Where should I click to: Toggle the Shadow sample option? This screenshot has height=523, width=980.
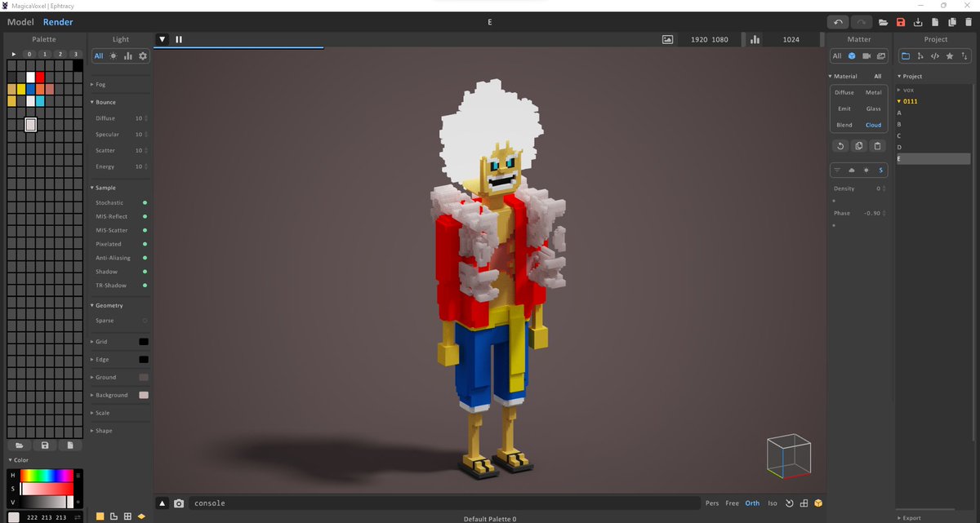pos(145,272)
